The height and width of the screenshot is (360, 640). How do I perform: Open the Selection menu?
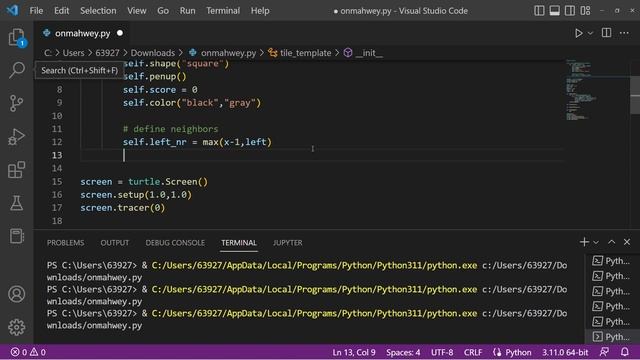pyautogui.click(x=98, y=11)
